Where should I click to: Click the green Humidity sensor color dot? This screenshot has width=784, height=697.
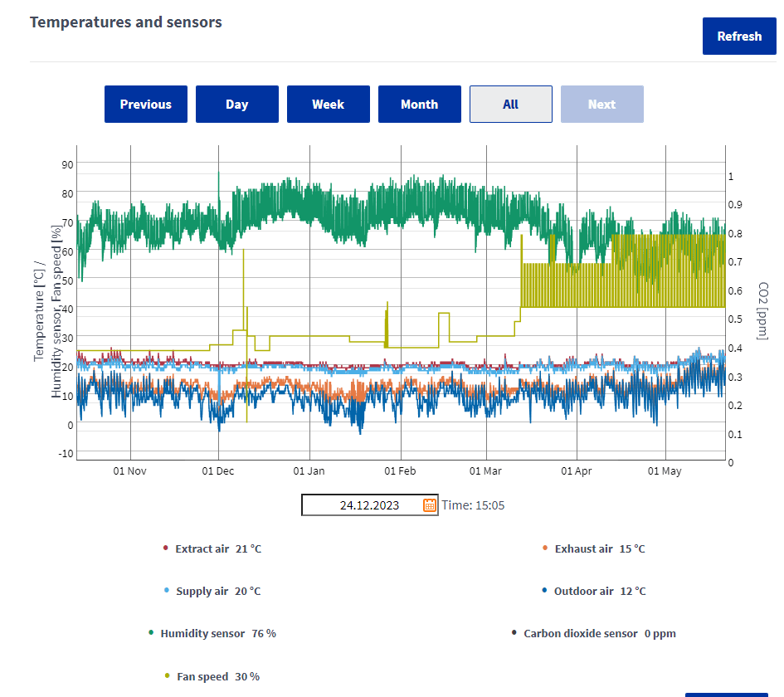coord(151,633)
